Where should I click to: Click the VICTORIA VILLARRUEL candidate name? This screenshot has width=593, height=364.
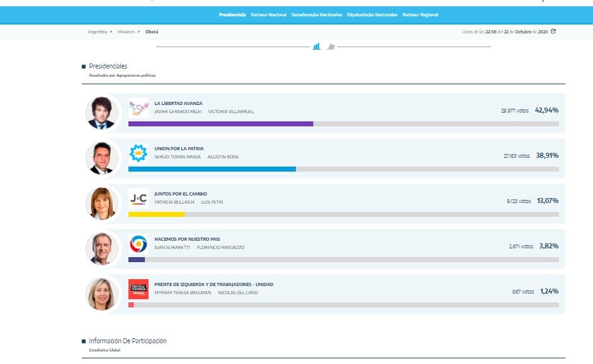(x=230, y=112)
